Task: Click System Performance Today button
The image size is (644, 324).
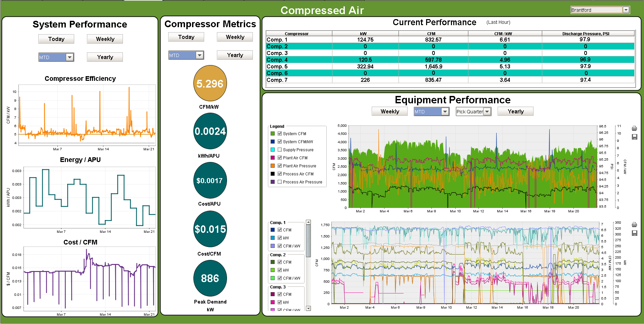Action: click(56, 39)
